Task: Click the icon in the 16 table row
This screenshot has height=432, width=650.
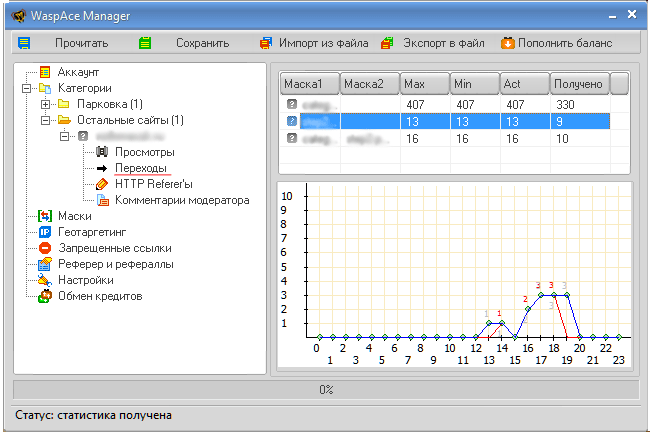Action: click(292, 138)
